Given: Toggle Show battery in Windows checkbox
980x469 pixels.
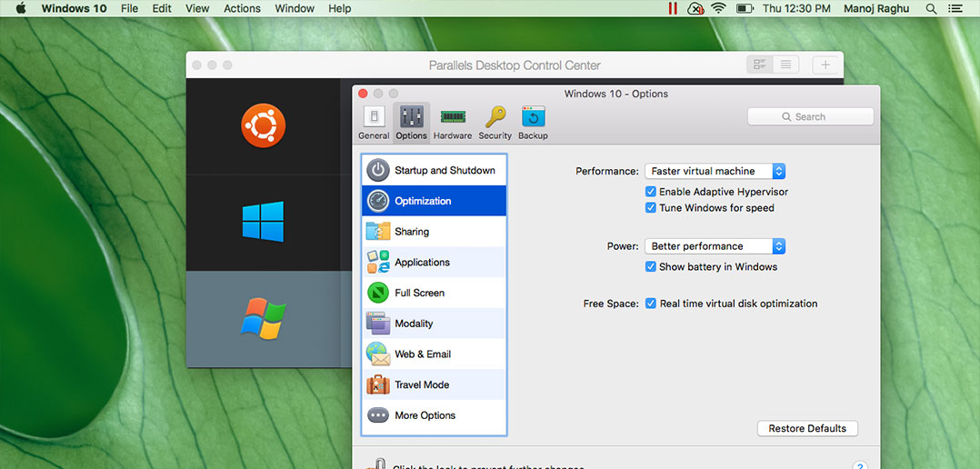Looking at the screenshot, I should click(x=651, y=266).
